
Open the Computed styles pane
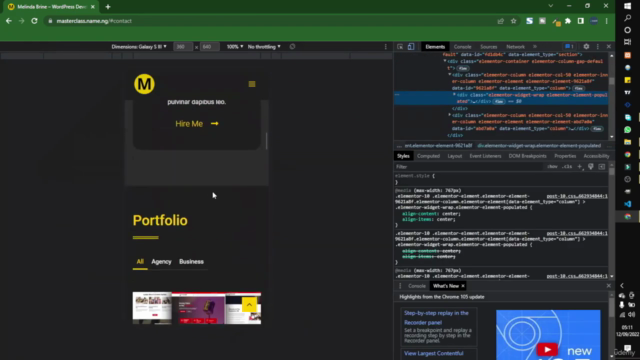pos(428,156)
